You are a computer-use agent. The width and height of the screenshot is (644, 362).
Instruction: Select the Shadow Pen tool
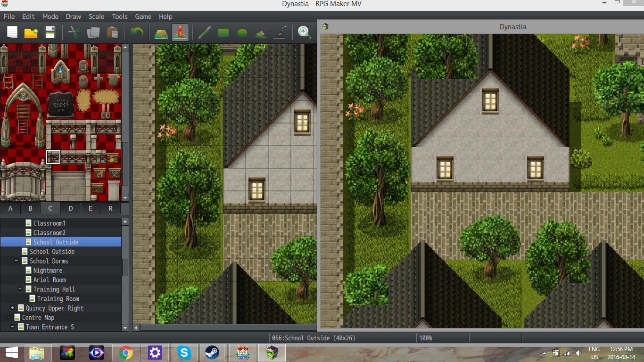click(280, 33)
